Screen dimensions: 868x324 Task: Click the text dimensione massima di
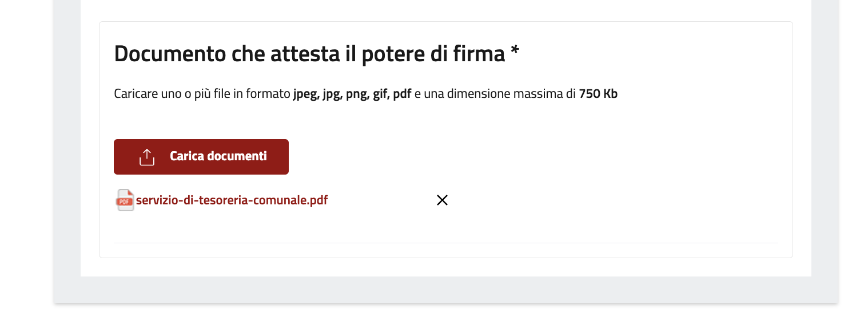(x=513, y=94)
